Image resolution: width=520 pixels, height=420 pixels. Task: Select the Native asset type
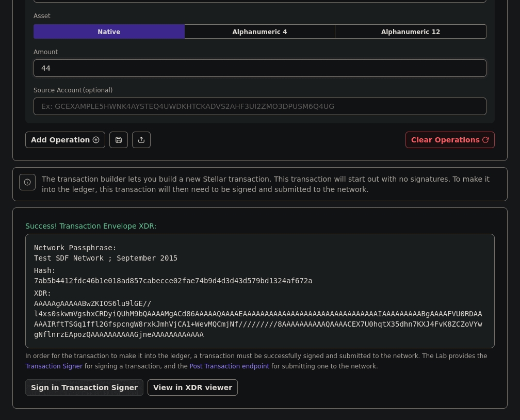(109, 31)
